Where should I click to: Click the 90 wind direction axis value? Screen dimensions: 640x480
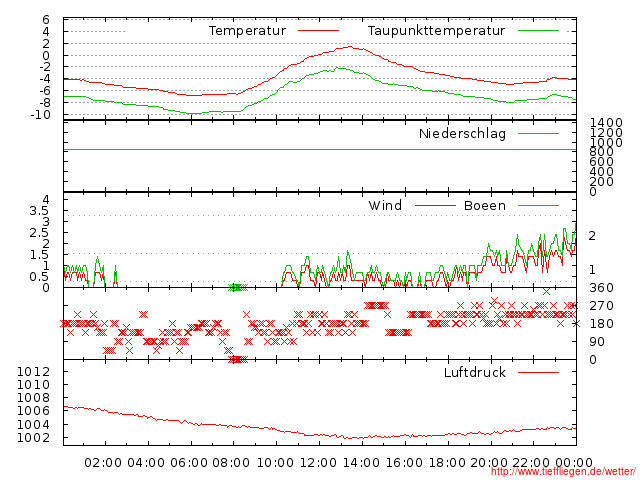point(597,342)
